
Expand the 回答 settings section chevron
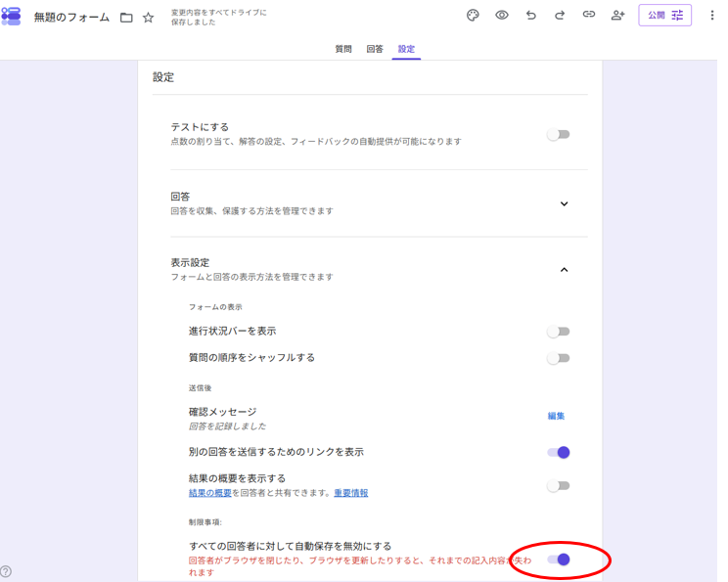[565, 203]
